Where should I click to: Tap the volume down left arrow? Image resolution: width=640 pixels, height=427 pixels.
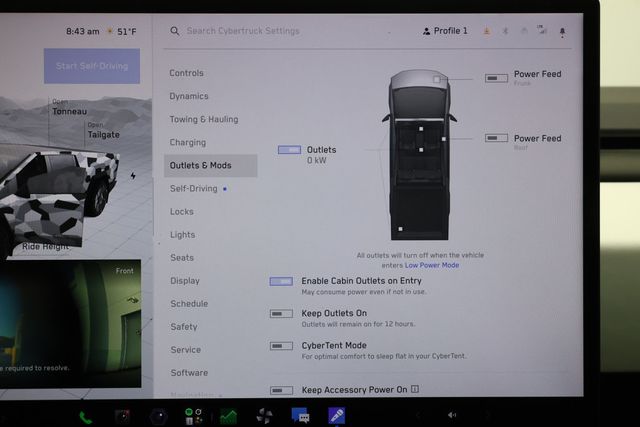418,415
